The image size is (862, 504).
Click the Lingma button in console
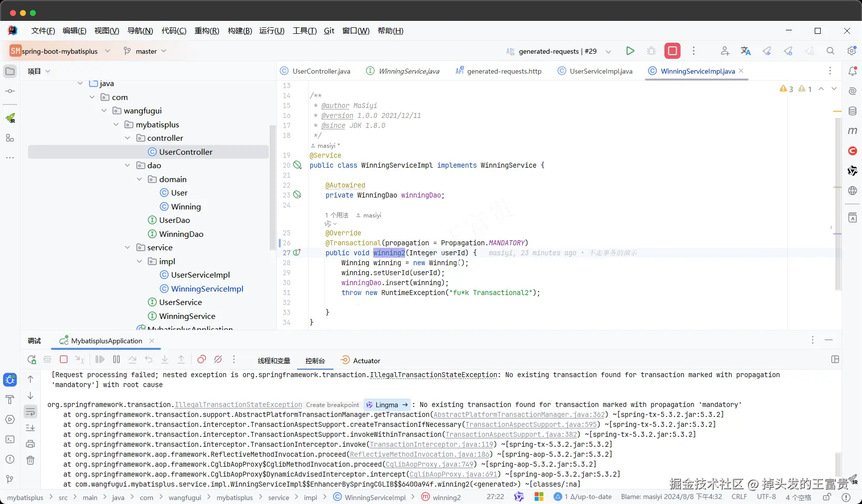pyautogui.click(x=387, y=404)
